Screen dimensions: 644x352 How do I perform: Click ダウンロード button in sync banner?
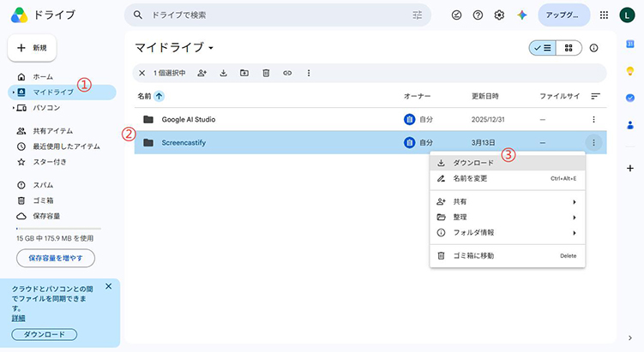click(x=44, y=334)
